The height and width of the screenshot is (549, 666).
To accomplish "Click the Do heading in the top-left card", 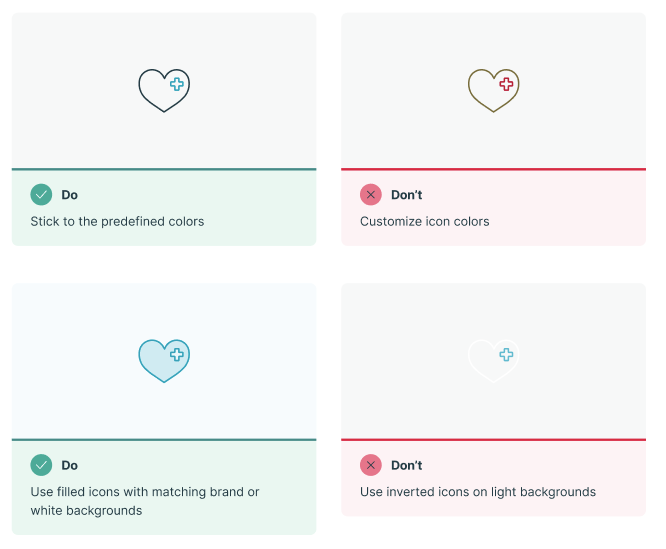I will click(x=70, y=195).
